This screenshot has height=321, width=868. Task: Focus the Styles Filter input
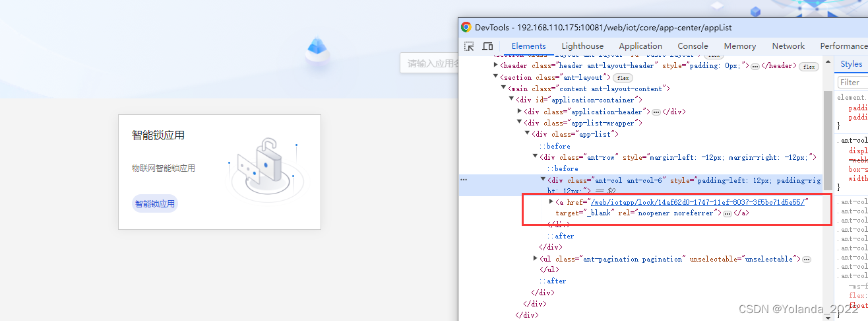coord(853,83)
